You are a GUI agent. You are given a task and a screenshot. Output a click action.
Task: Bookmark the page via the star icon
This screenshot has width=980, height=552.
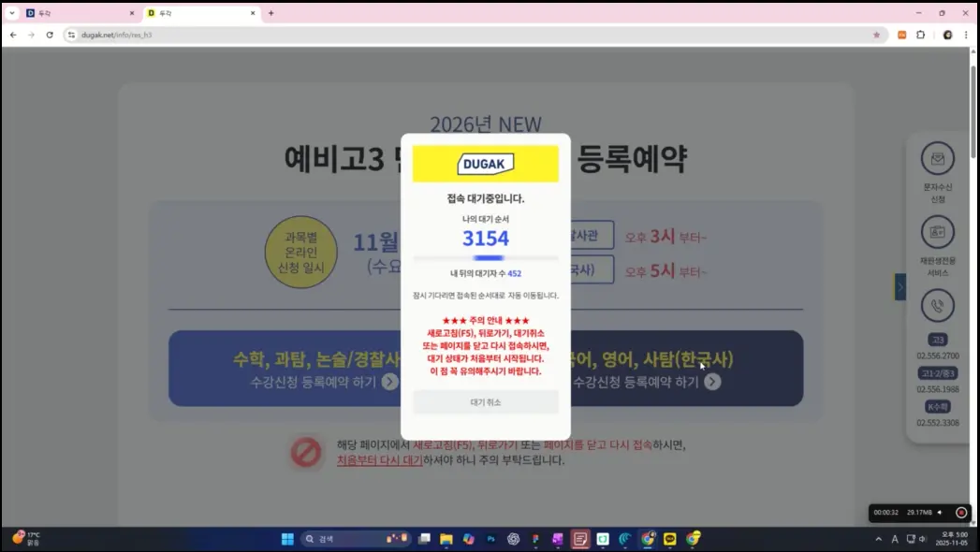(x=875, y=34)
